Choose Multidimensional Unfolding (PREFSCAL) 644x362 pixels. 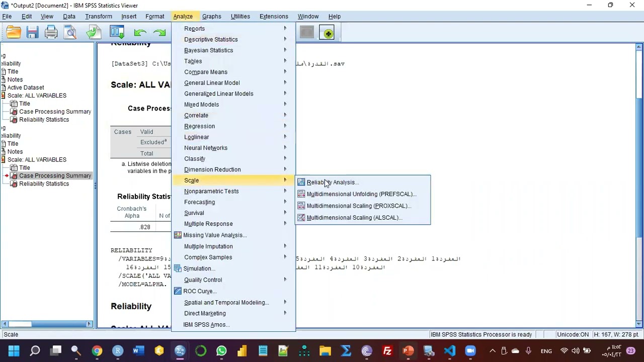click(363, 194)
